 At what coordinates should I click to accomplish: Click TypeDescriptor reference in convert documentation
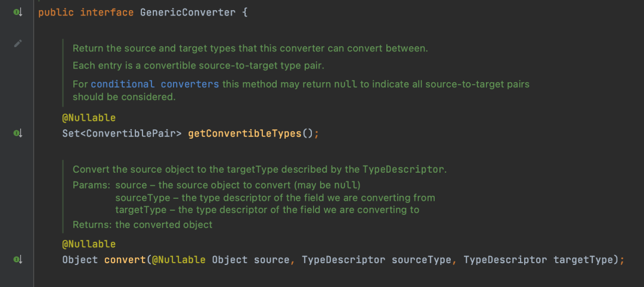(x=403, y=169)
